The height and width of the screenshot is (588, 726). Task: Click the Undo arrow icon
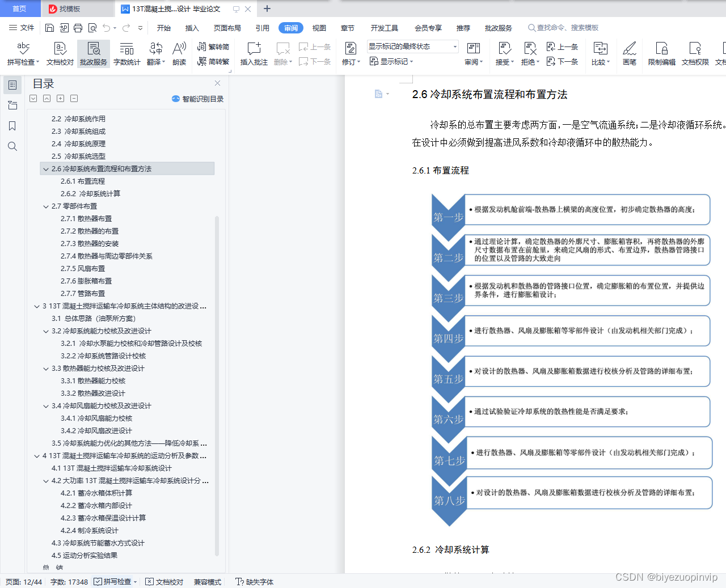pos(107,28)
